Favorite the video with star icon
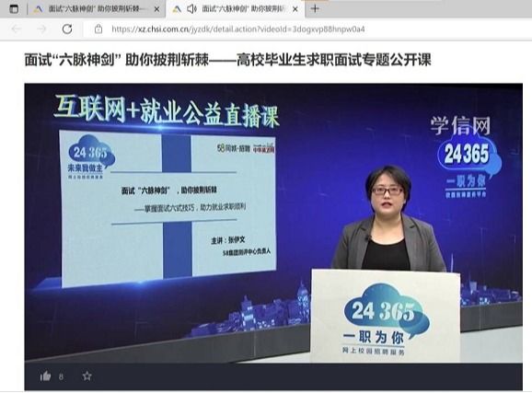 click(x=87, y=376)
